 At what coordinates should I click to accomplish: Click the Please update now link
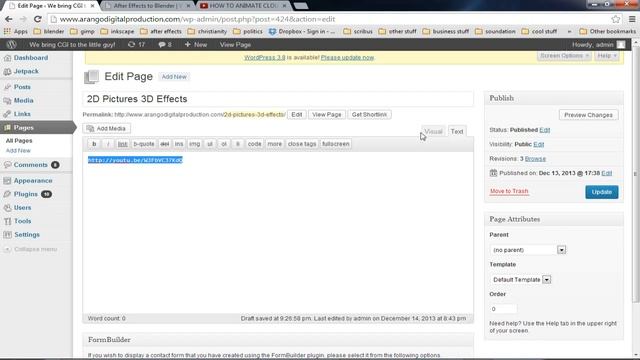point(347,58)
